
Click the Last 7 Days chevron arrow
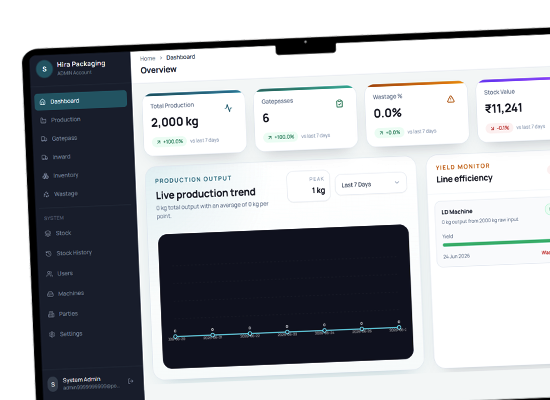coord(397,182)
